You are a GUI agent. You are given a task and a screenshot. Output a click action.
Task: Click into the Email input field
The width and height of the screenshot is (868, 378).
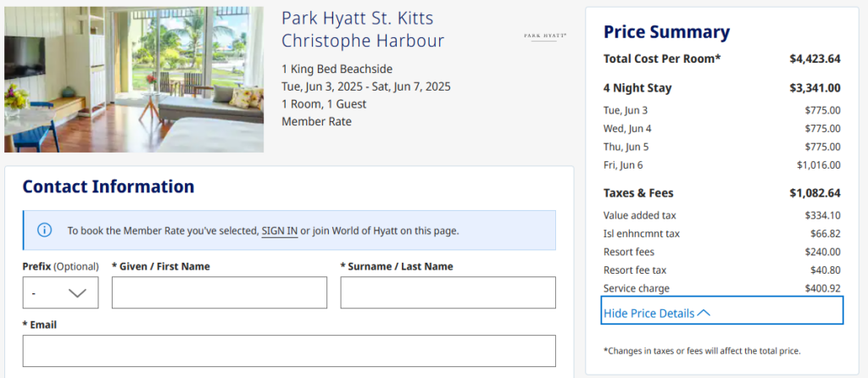pos(289,350)
